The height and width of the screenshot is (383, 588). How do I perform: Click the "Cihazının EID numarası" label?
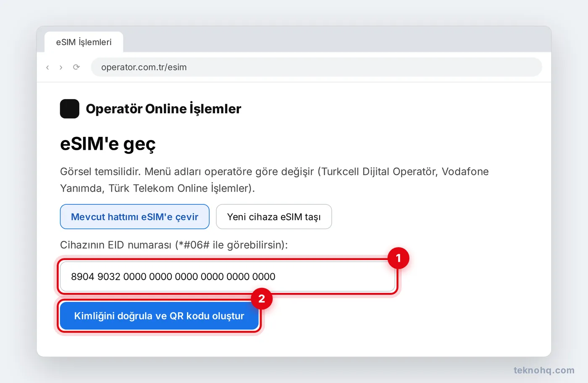174,245
